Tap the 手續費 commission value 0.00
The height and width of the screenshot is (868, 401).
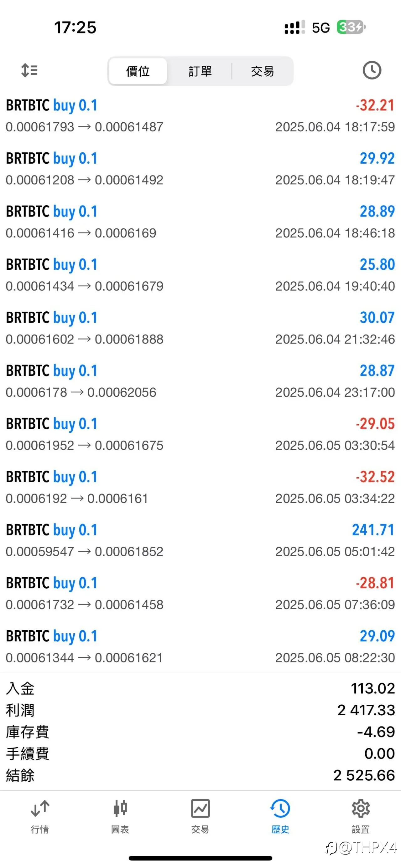tap(379, 753)
